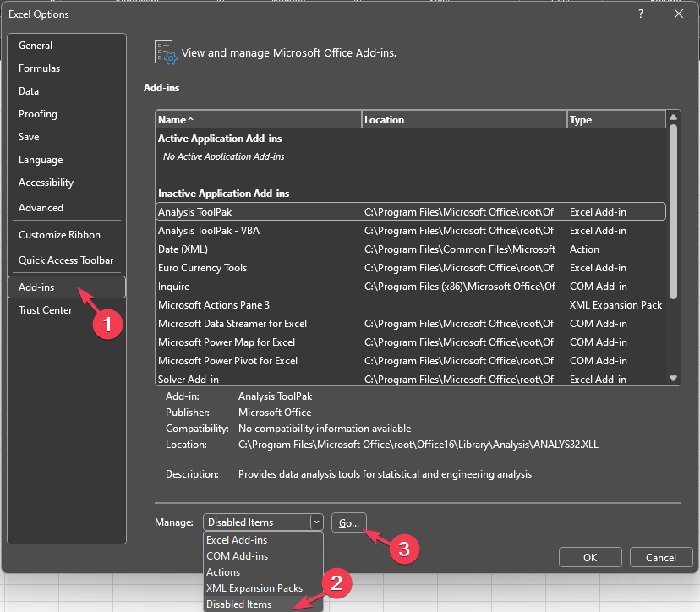Click the Help question mark icon
The width and height of the screenshot is (700, 612).
641,14
